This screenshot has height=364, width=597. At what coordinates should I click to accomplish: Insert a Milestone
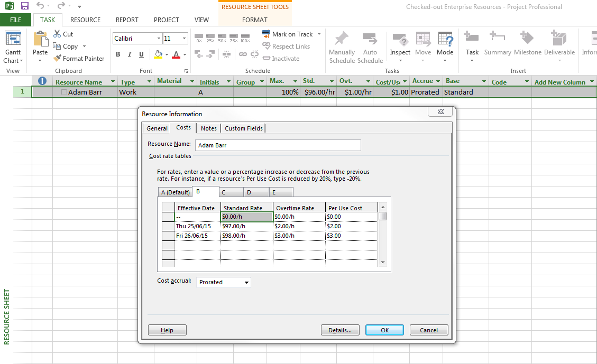click(x=528, y=43)
